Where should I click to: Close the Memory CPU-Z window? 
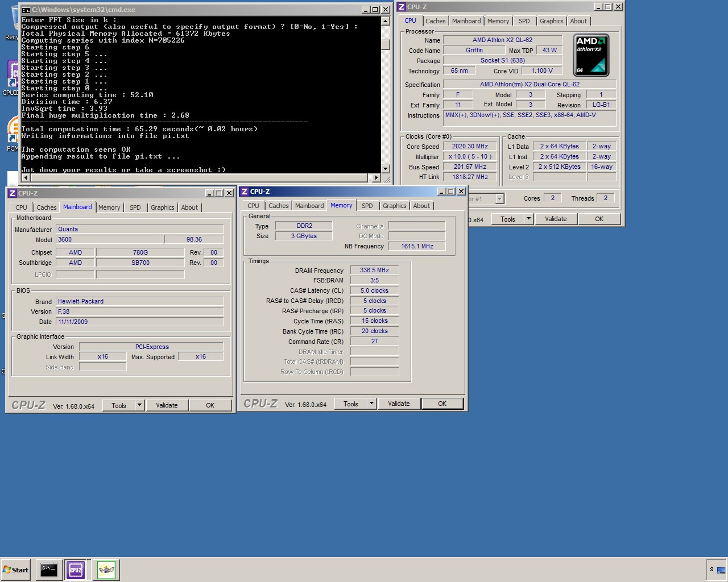[461, 192]
